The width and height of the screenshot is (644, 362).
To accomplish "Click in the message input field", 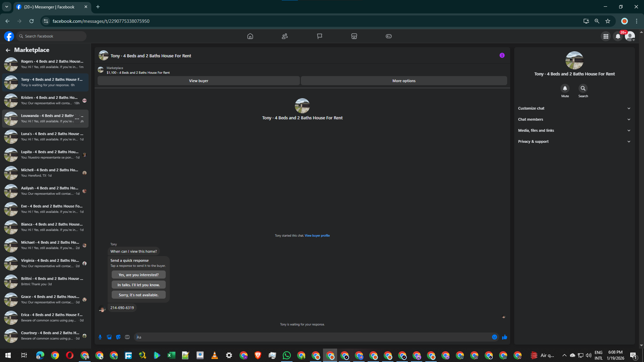I will tap(312, 337).
